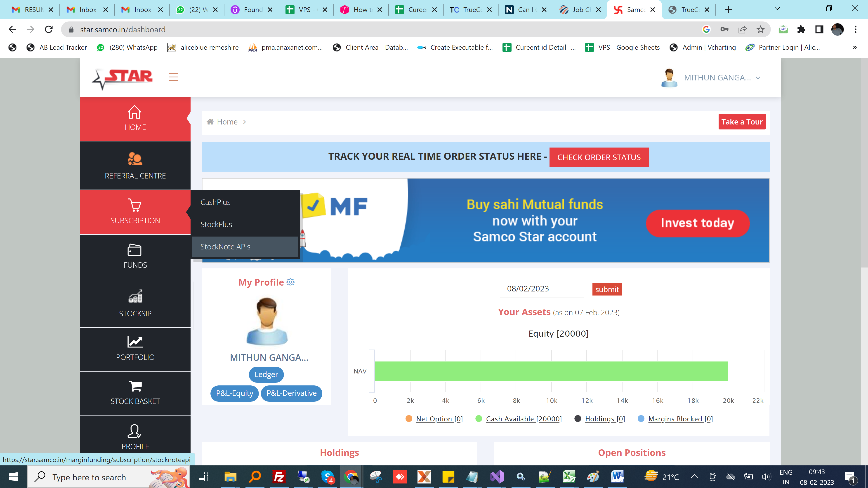The height and width of the screenshot is (488, 868).
Task: Bookmark this page with star icon
Action: click(760, 29)
